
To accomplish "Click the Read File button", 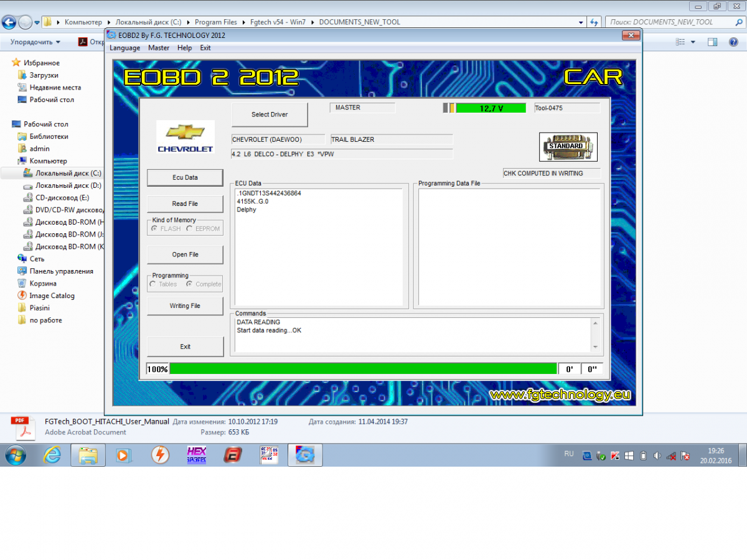I will coord(185,203).
